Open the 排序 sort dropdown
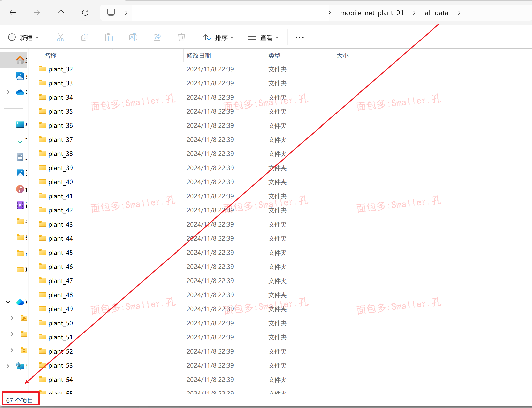 point(218,38)
